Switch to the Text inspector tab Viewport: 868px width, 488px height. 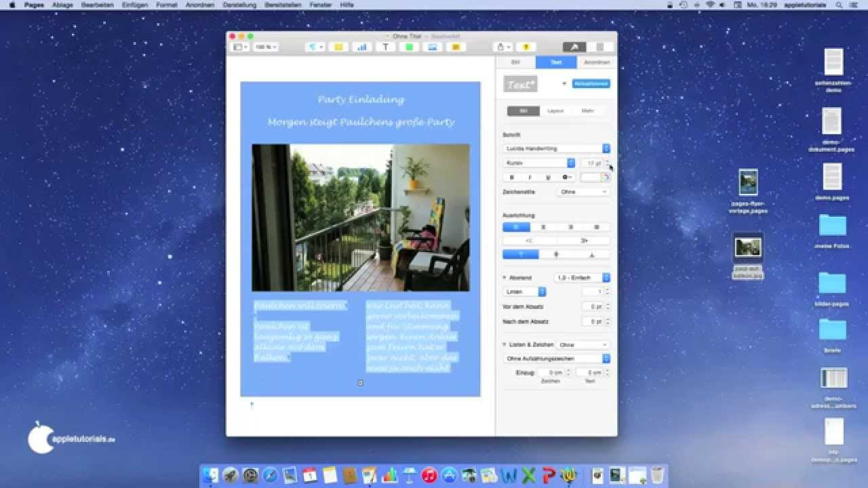(556, 62)
